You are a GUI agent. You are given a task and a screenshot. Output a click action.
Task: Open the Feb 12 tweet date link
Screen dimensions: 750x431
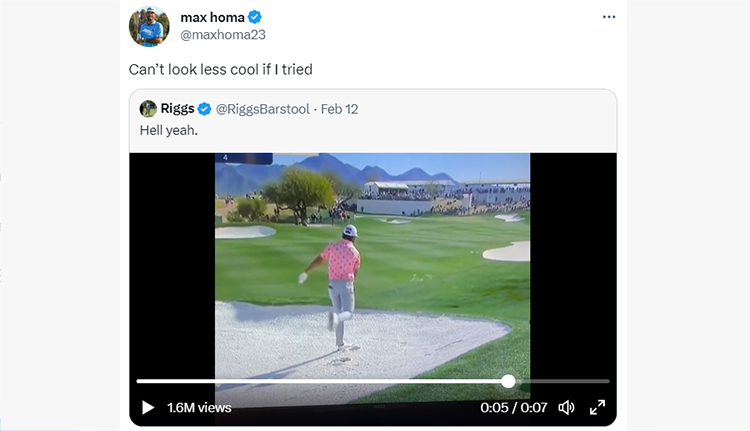(x=339, y=109)
